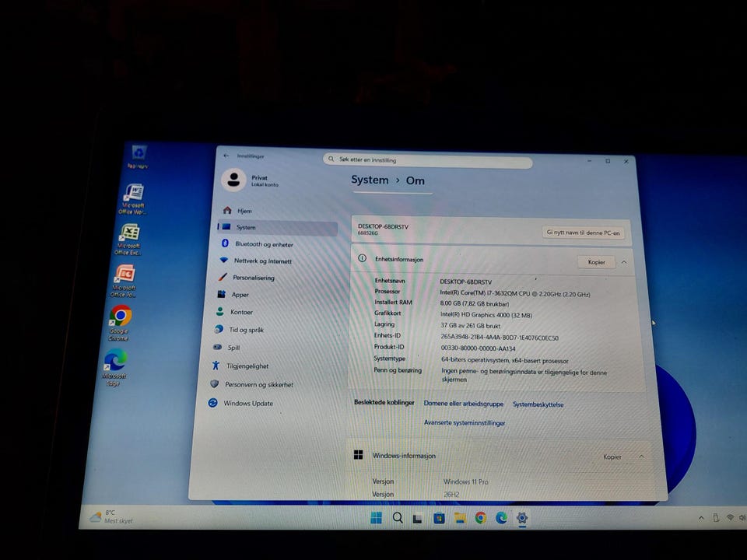Open Avanserte systeminnstillinger link
Viewport: 747px width, 560px height.
pos(465,423)
